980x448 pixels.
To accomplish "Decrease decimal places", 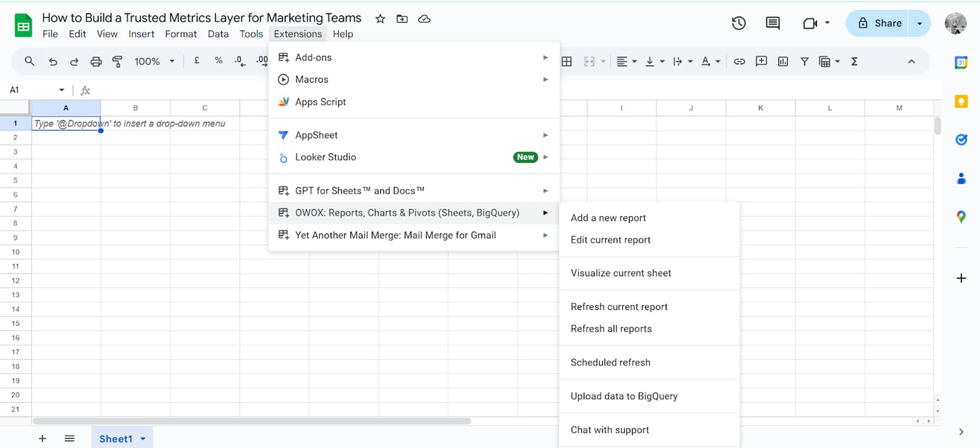I will [x=240, y=61].
